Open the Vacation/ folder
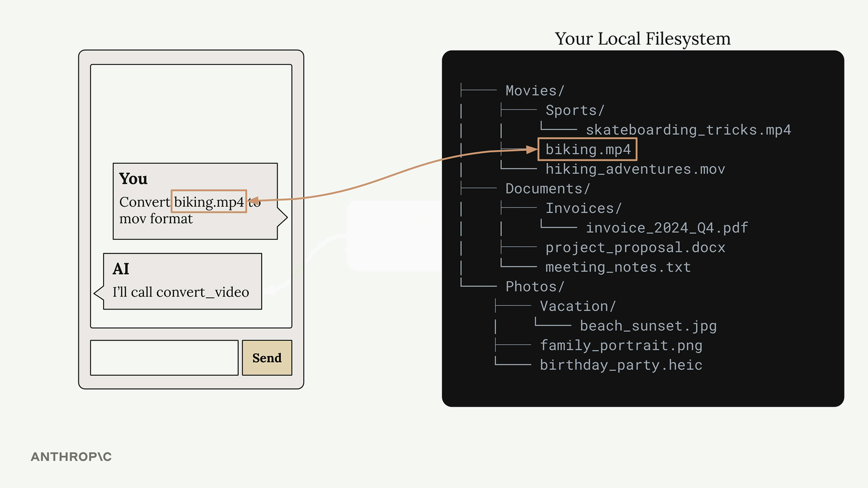This screenshot has width=868, height=488. 577,306
